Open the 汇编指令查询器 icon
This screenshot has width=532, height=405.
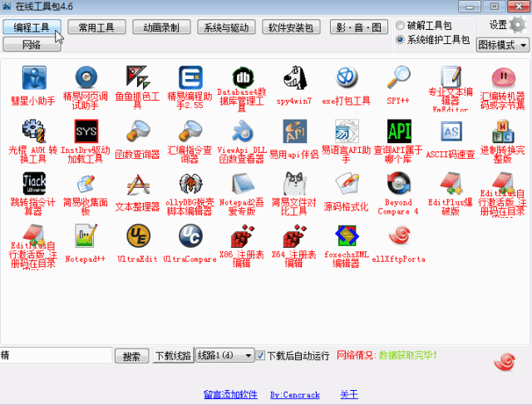pyautogui.click(x=190, y=131)
